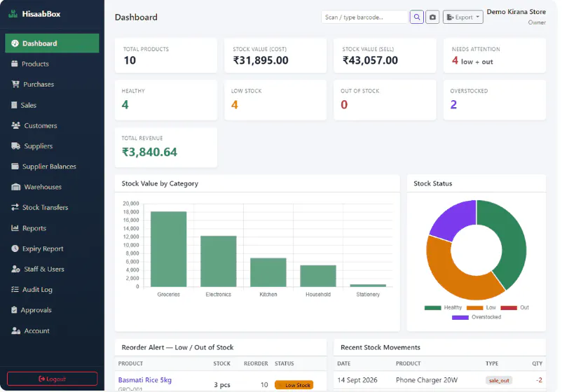
Task: Click the Stock Value (Sell) card
Action: click(385, 55)
